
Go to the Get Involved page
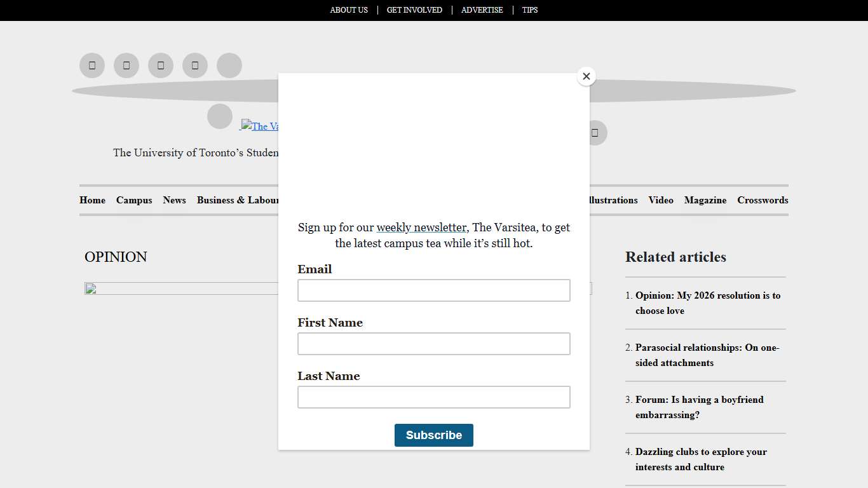(x=414, y=10)
